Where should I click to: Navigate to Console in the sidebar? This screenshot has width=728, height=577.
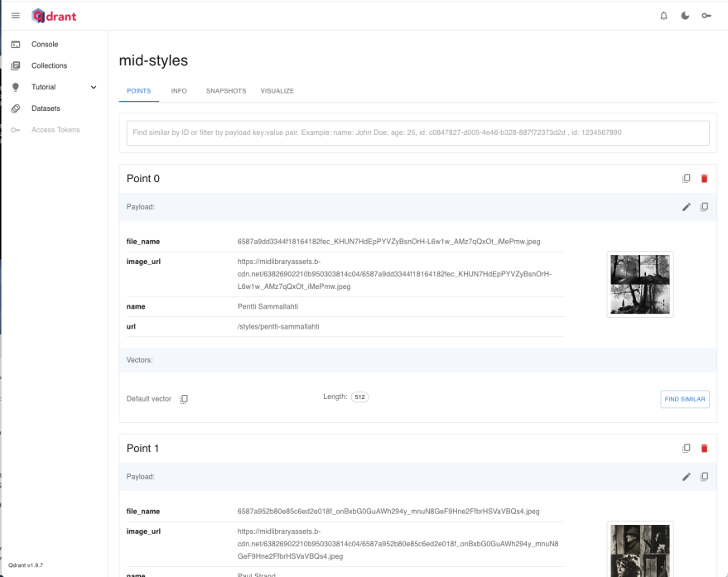click(45, 44)
